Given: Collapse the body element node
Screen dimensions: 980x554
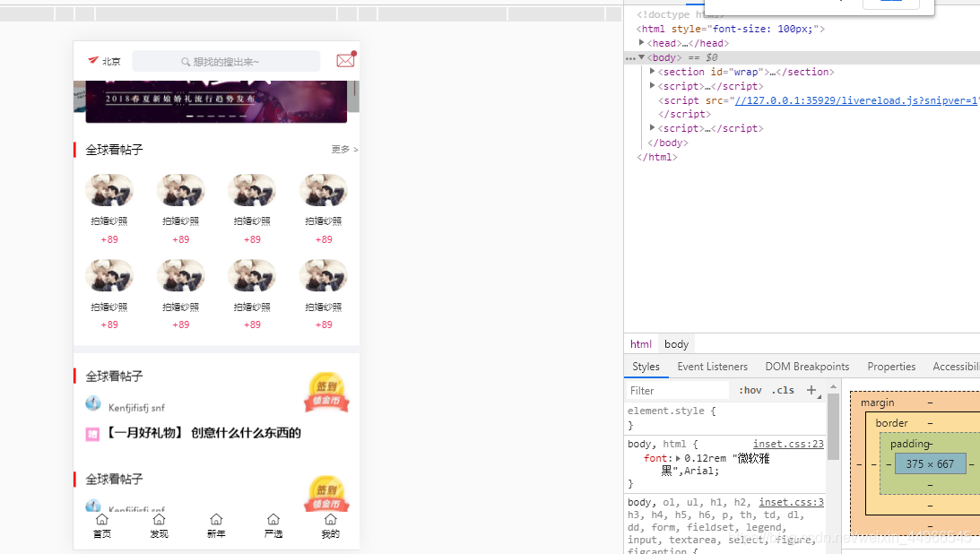Looking at the screenshot, I should tap(641, 56).
